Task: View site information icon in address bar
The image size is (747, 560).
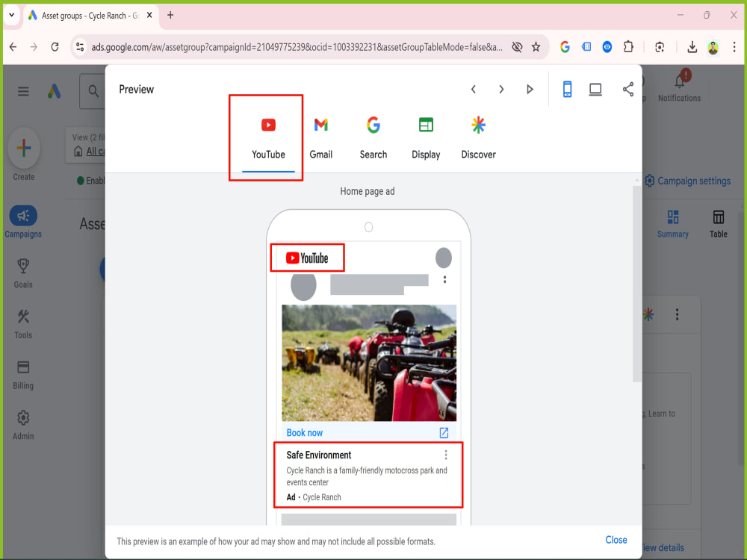Action: pyautogui.click(x=80, y=46)
